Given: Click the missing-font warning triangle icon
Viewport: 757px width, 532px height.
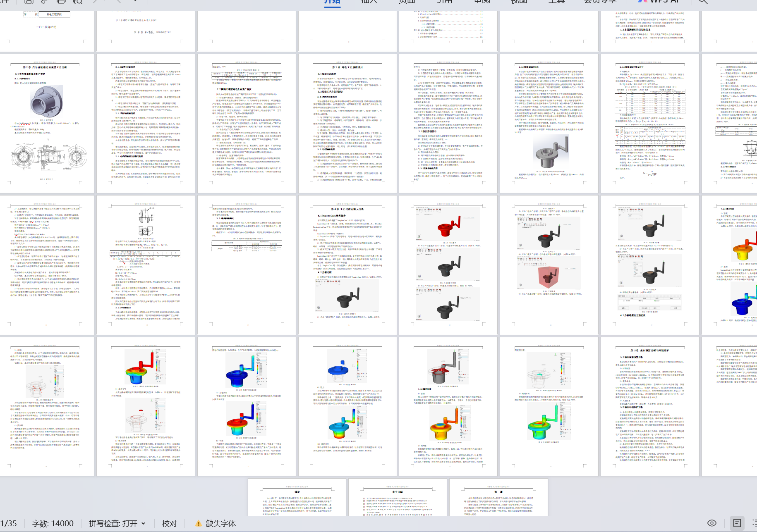Looking at the screenshot, I should 199,523.
